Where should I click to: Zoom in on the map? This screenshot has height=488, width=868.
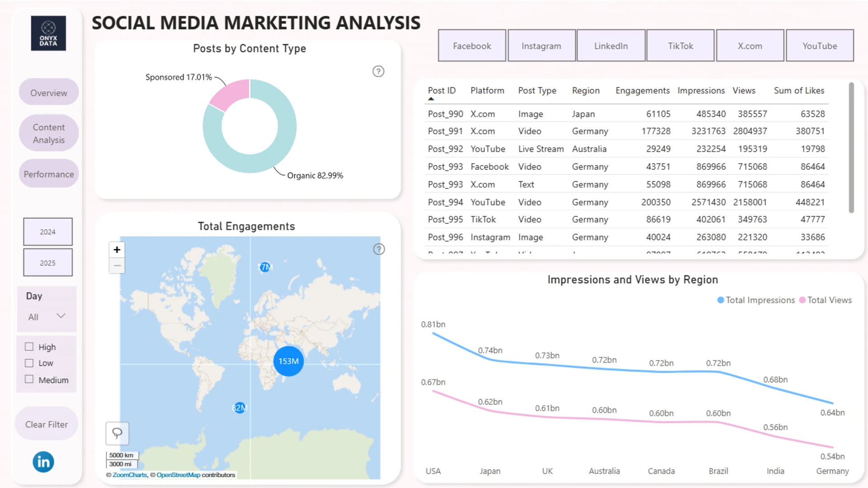[117, 250]
